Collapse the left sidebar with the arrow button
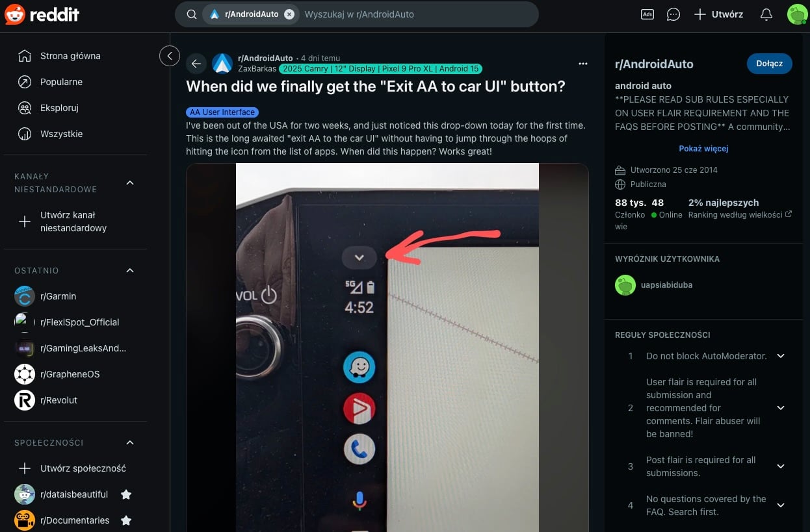This screenshot has height=532, width=810. click(x=170, y=56)
